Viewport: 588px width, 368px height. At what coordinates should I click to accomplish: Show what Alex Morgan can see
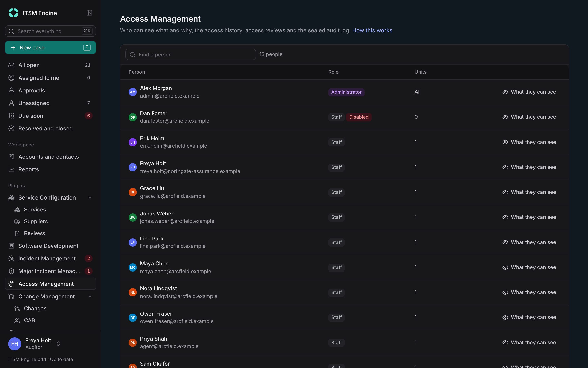tap(529, 92)
